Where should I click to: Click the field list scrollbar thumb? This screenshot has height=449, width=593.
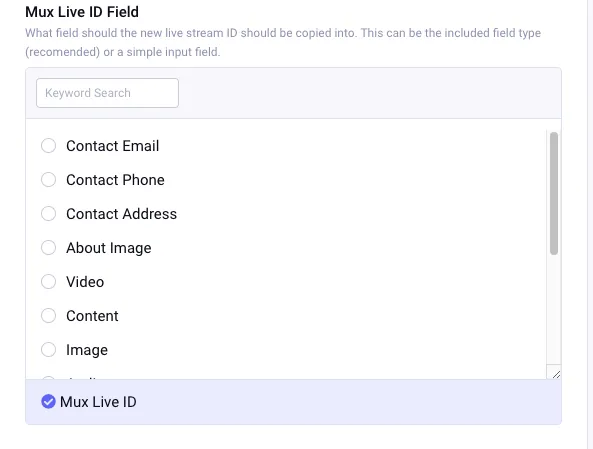pyautogui.click(x=554, y=193)
